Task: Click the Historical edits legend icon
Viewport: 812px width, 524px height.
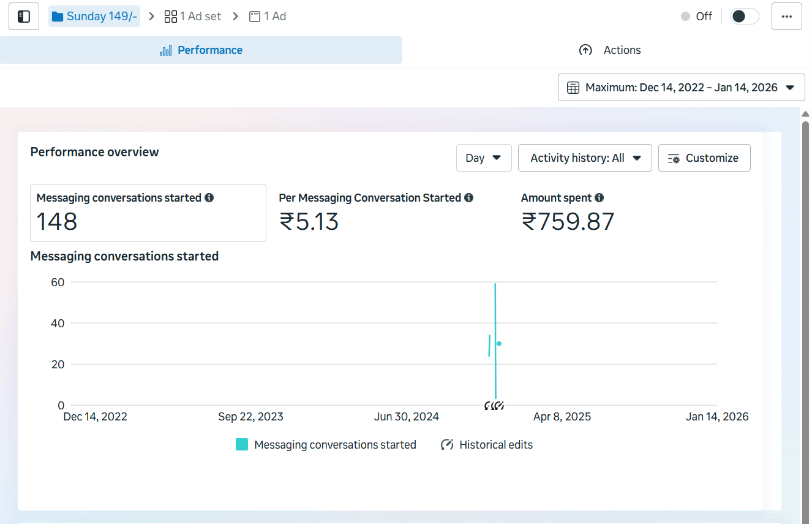Action: [x=447, y=445]
